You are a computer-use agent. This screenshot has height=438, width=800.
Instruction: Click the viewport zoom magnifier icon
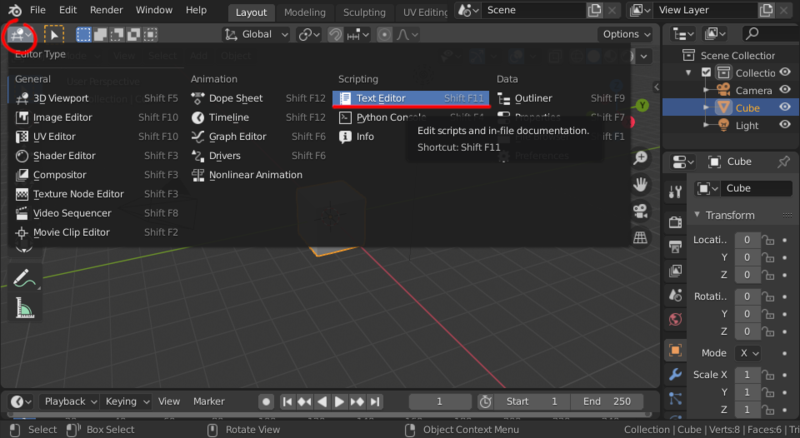click(640, 158)
